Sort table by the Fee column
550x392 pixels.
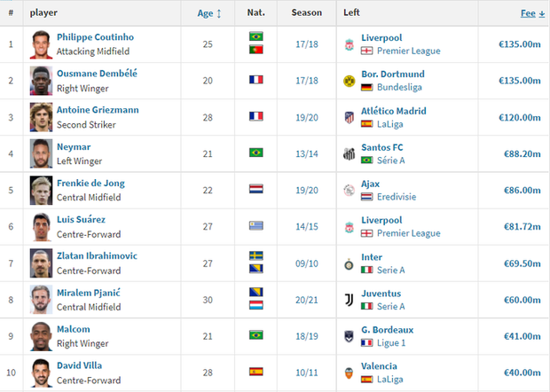click(x=528, y=13)
